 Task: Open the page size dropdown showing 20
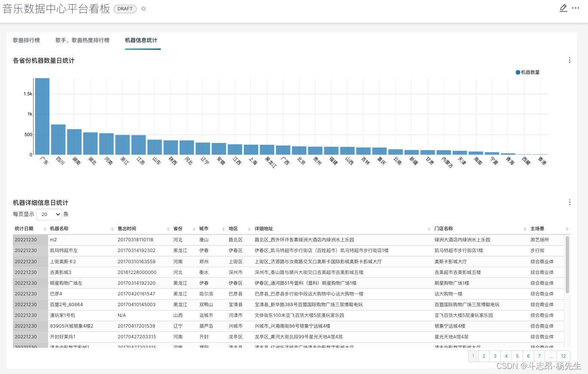tap(49, 214)
